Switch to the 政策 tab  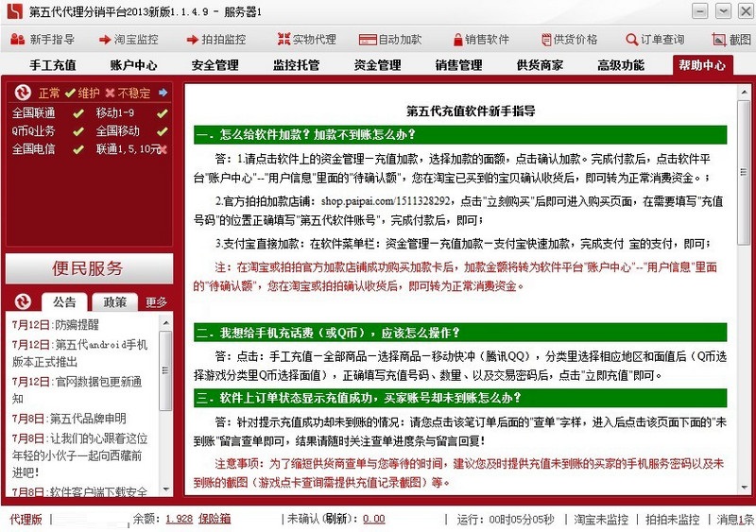click(x=114, y=302)
